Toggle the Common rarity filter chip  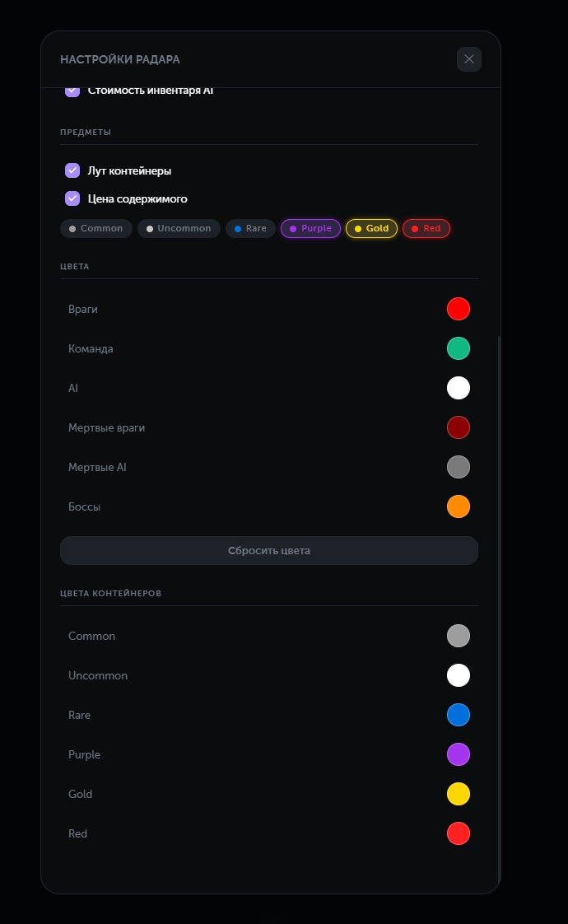[x=96, y=228]
